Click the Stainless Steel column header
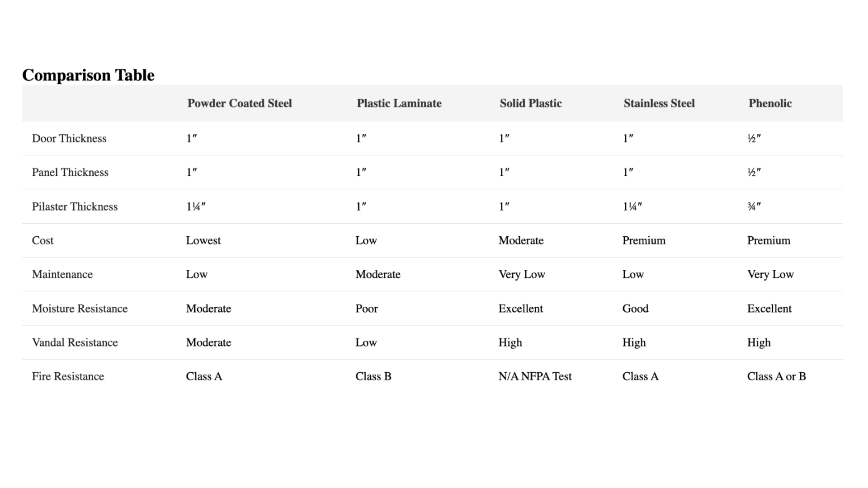 [x=659, y=103]
